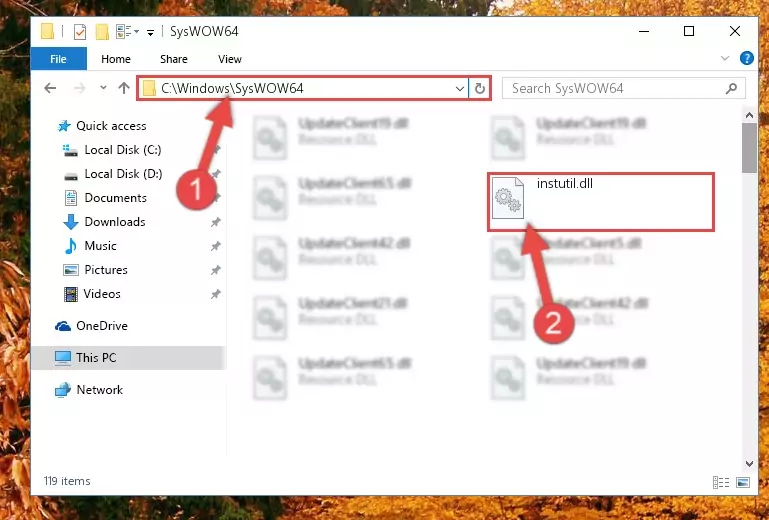Open Pictures in the sidebar
This screenshot has height=520, width=769.
coord(106,270)
